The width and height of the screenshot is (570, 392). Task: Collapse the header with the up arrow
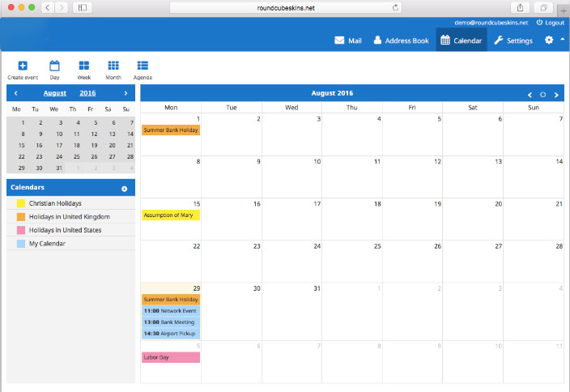[x=562, y=40]
